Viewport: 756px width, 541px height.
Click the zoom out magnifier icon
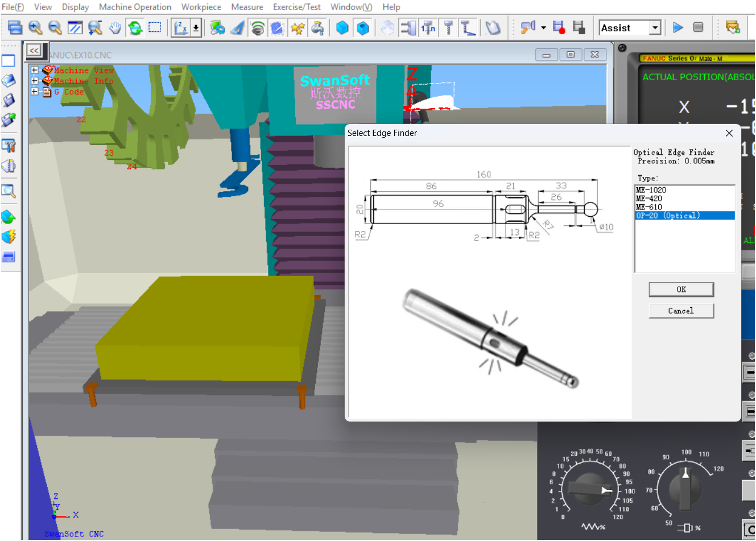55,27
